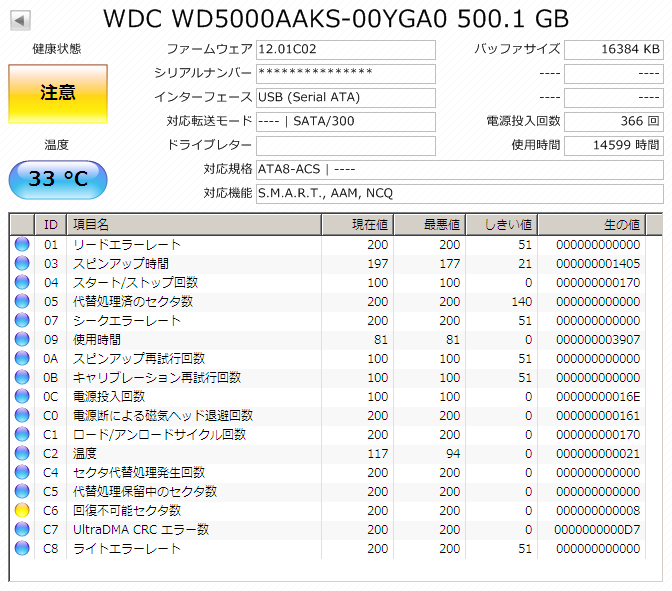Image resolution: width=672 pixels, height=591 pixels.
Task: Click the interface field USB (Serial ATA)
Action: pos(346,98)
